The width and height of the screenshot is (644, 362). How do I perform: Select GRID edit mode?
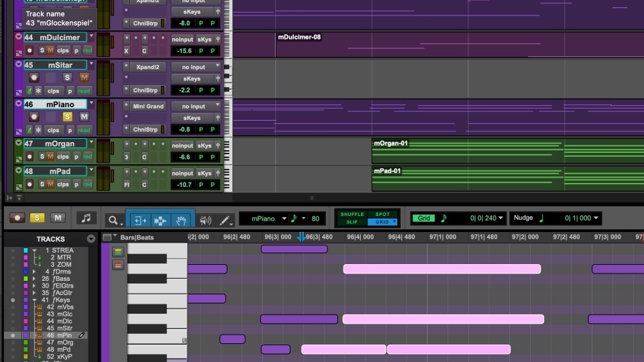point(382,222)
